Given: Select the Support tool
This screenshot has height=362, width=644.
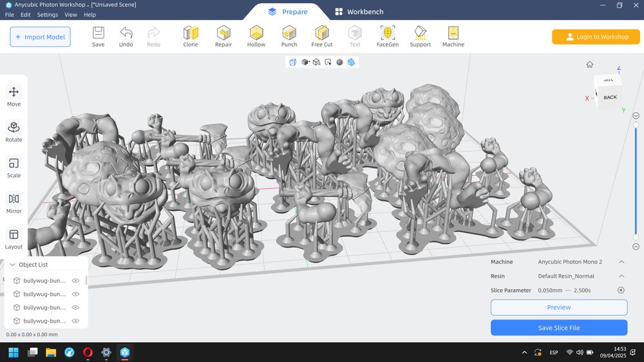Looking at the screenshot, I should [420, 36].
